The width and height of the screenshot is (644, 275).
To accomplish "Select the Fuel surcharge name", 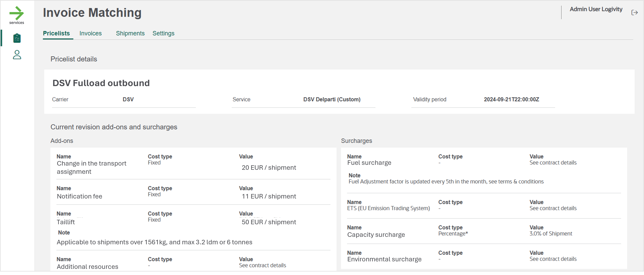I will pos(369,163).
